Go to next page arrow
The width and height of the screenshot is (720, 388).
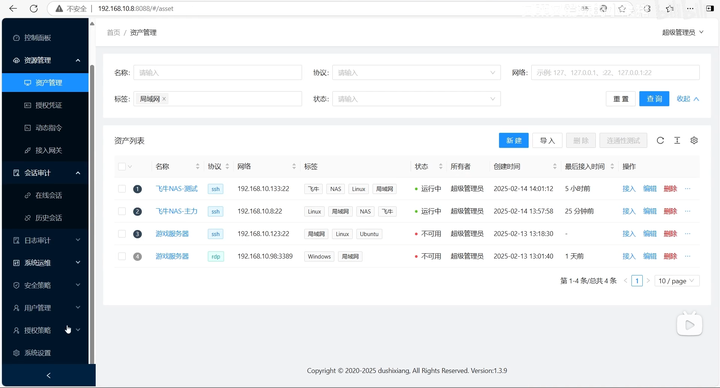tap(648, 281)
